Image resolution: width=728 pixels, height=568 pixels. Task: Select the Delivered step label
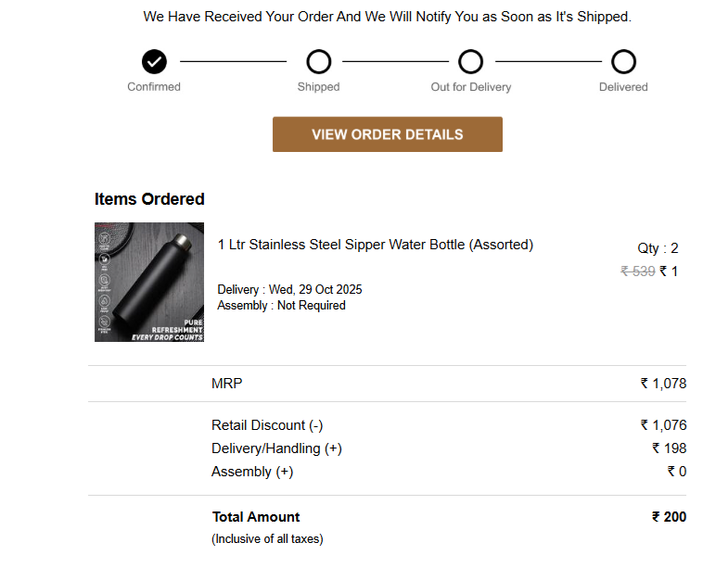pos(623,87)
